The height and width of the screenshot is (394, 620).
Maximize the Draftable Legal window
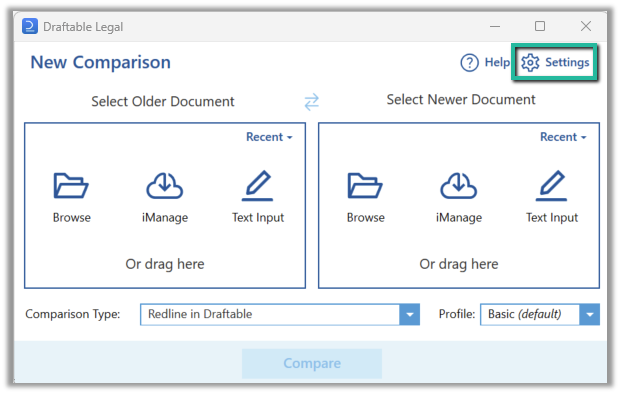[540, 26]
